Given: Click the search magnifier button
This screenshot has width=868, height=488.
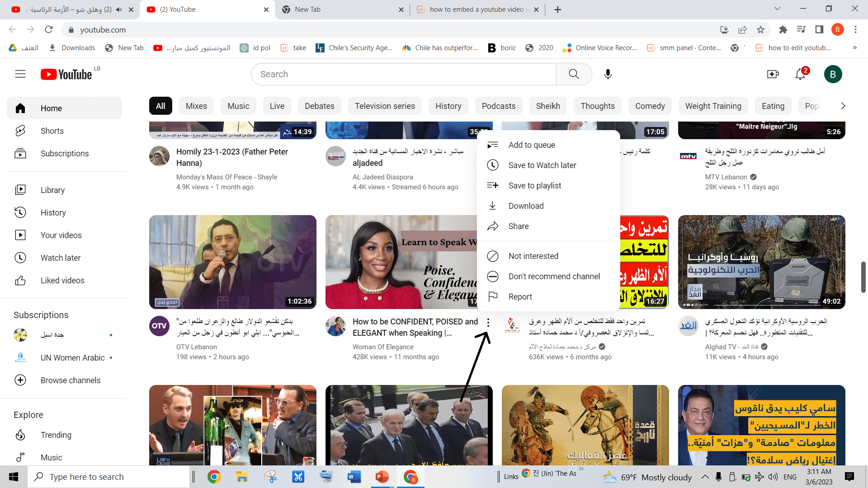Looking at the screenshot, I should (x=574, y=74).
